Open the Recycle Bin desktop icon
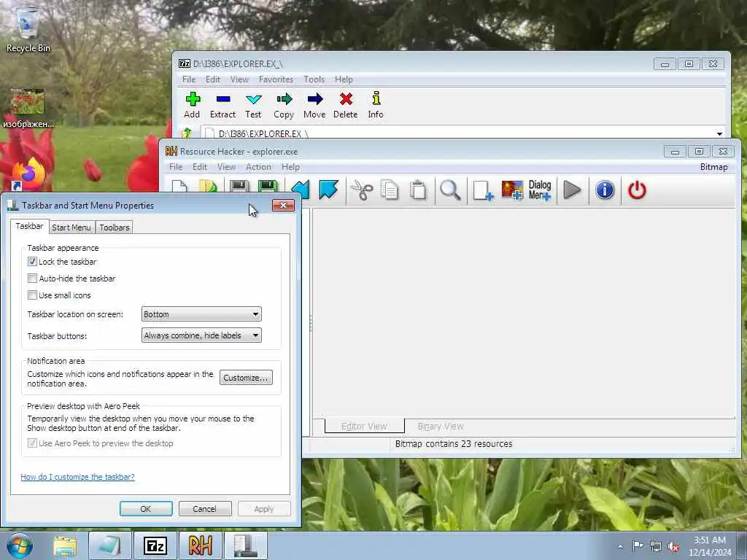This screenshot has width=747, height=560. tap(28, 29)
